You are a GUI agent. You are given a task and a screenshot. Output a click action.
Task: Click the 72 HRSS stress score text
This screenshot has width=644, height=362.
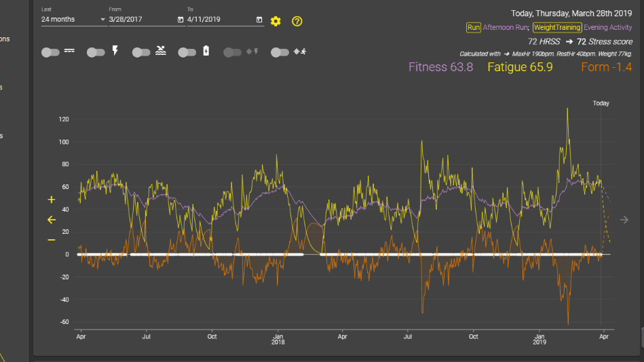pyautogui.click(x=580, y=42)
